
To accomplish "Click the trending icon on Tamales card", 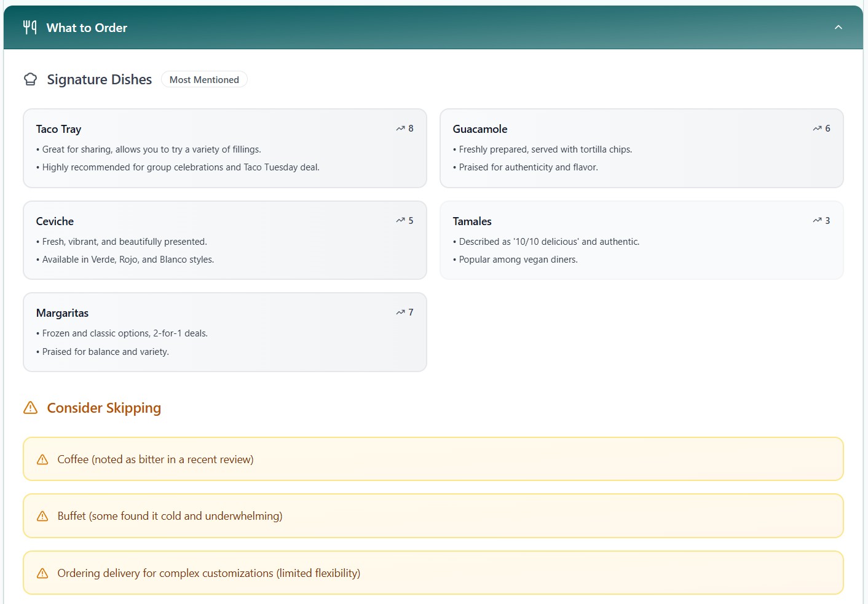I will pos(817,220).
